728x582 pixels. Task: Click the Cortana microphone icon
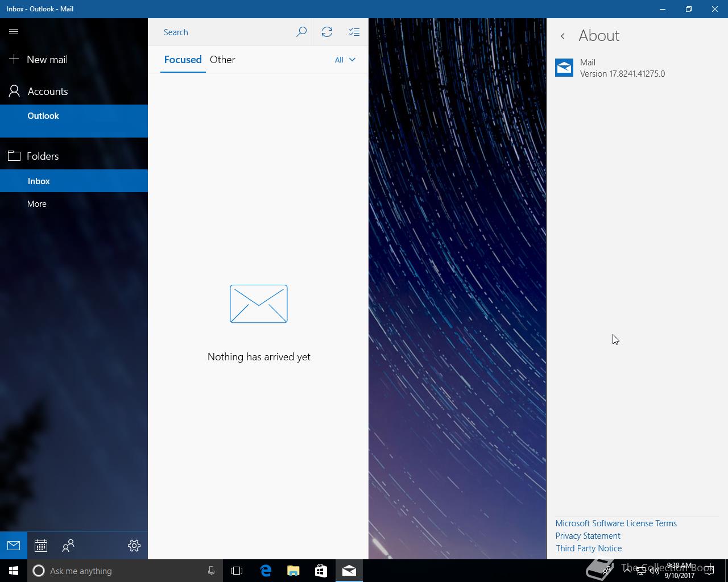(211, 571)
